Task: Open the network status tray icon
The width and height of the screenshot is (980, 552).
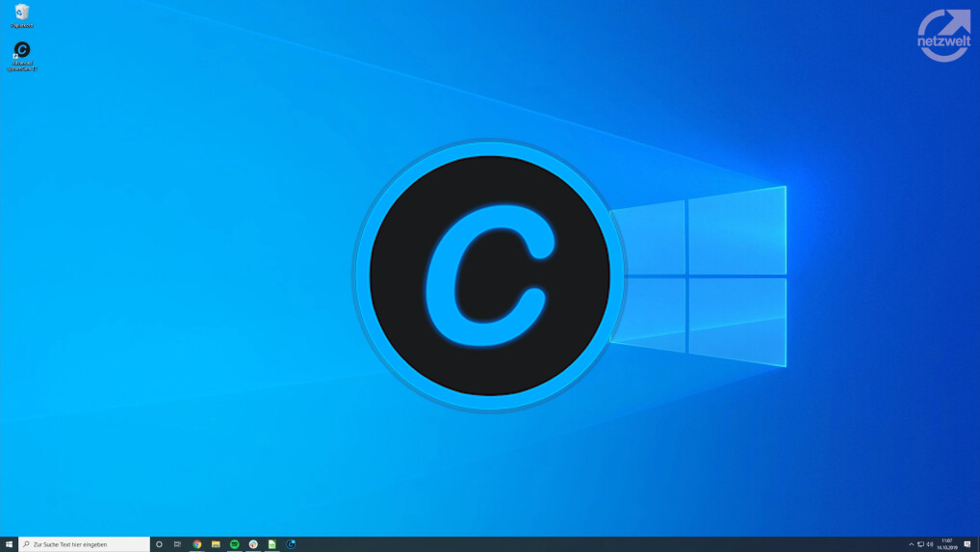Action: click(x=920, y=544)
